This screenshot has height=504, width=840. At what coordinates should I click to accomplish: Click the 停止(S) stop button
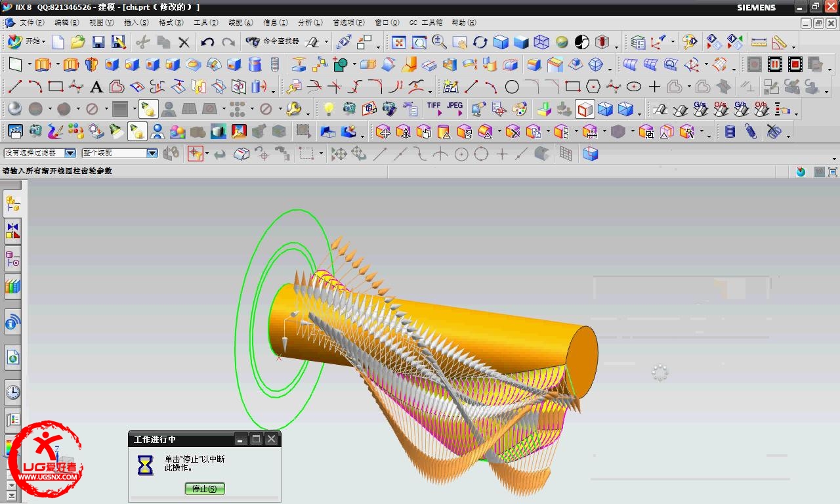(x=205, y=488)
